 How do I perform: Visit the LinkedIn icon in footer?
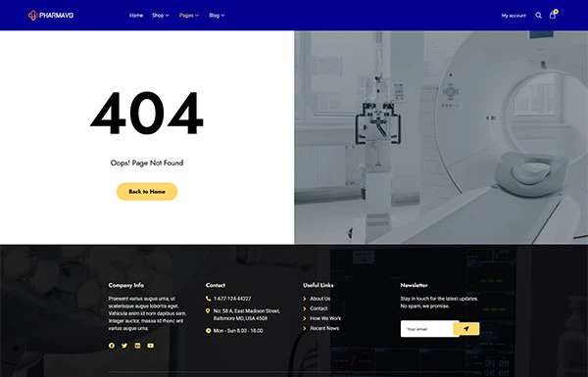click(x=137, y=346)
